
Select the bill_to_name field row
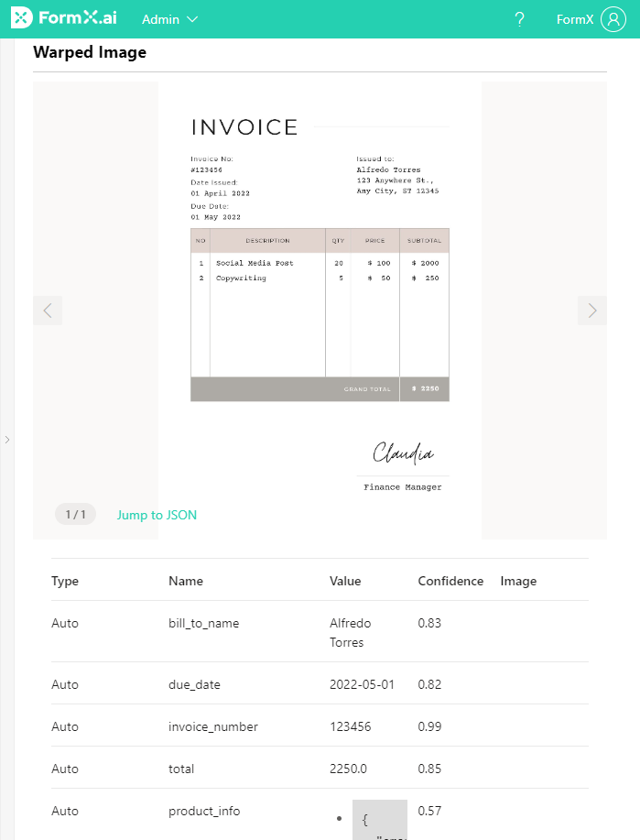click(203, 623)
